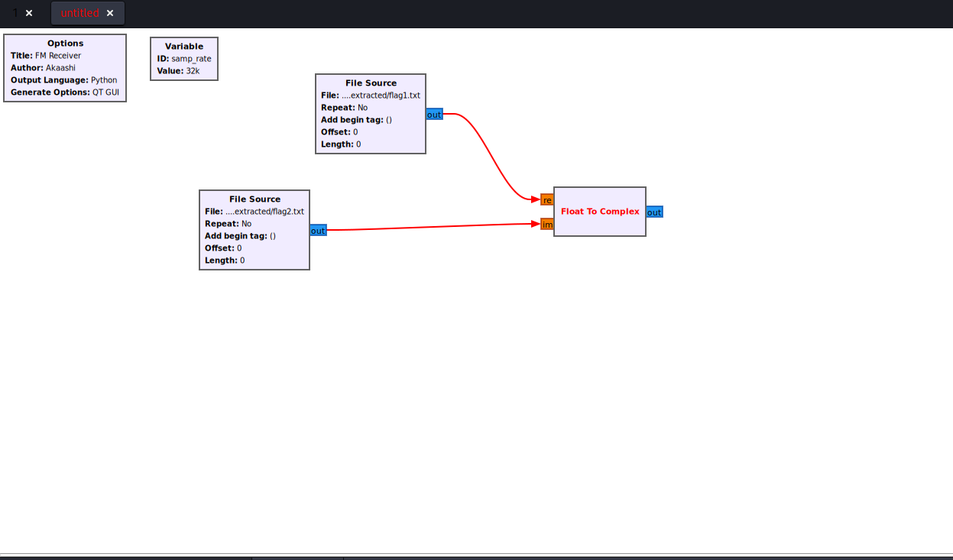
Task: Select the connection wire into re port
Action: click(x=491, y=157)
